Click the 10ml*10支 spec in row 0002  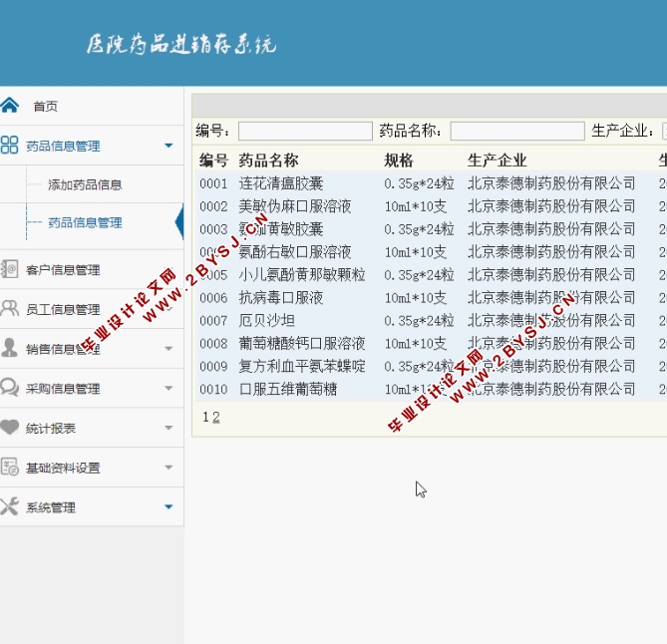tap(416, 206)
